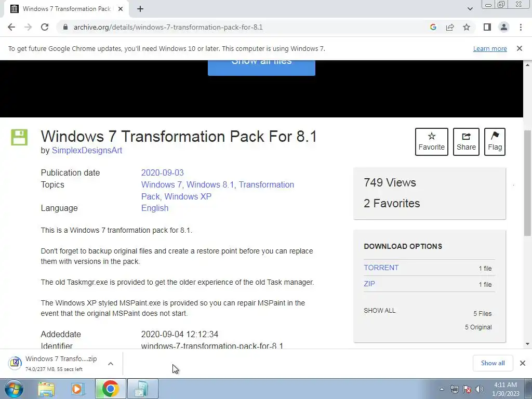The width and height of the screenshot is (532, 399).
Task: Open the Transformation Pack topic link
Action: 267,184
